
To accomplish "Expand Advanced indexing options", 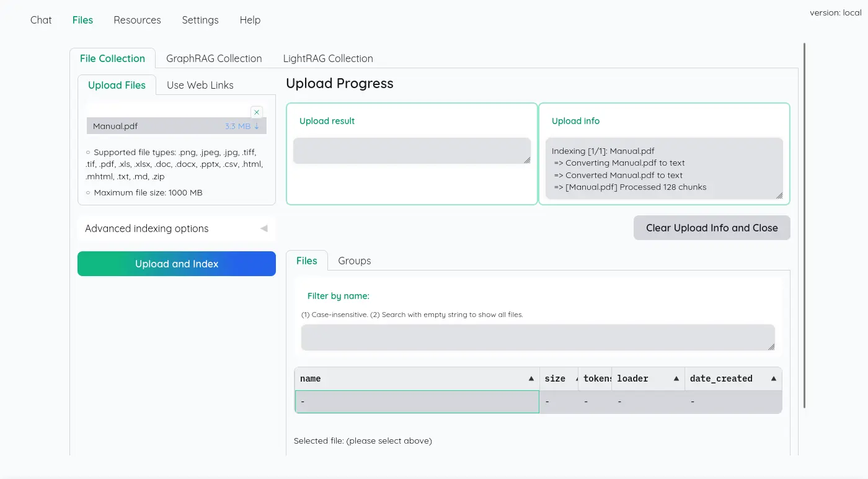I will click(x=263, y=228).
